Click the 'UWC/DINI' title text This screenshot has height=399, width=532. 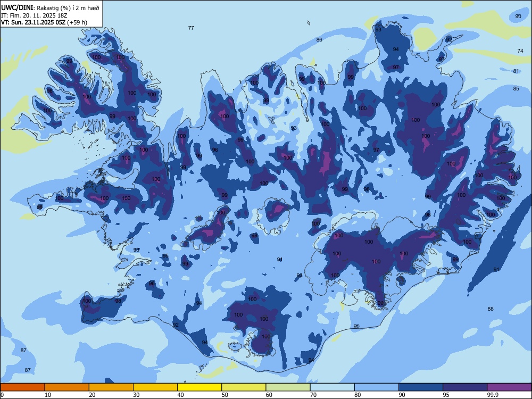(17, 8)
